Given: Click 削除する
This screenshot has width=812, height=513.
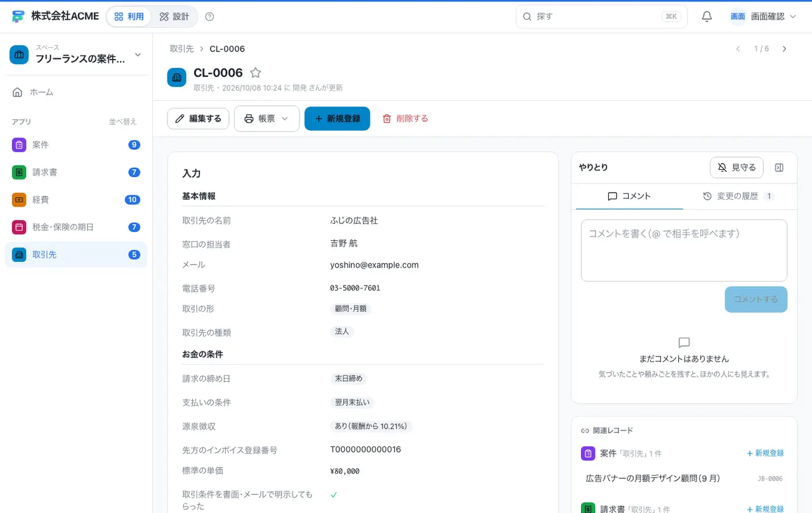Looking at the screenshot, I should (405, 119).
